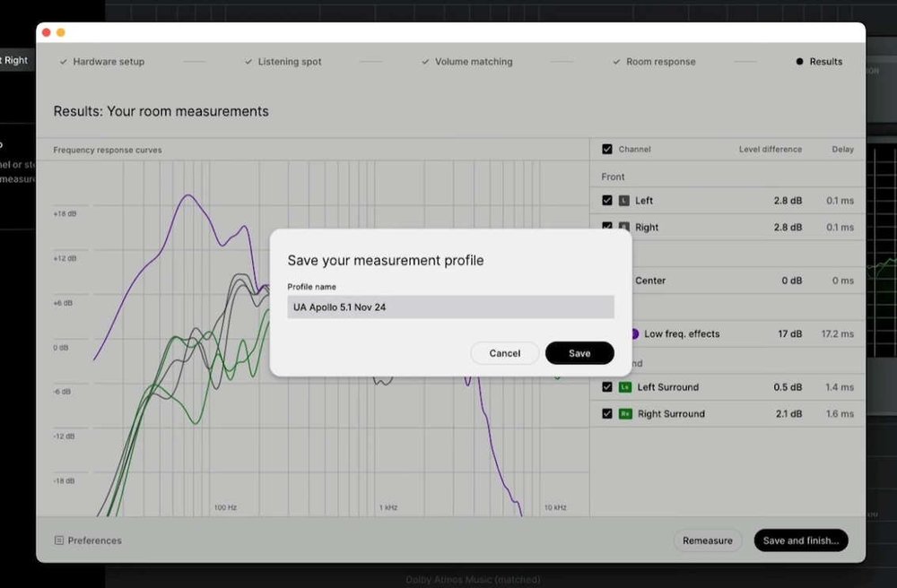Uncheck the Left Surround channel checkbox
This screenshot has width=897, height=588.
(x=607, y=386)
